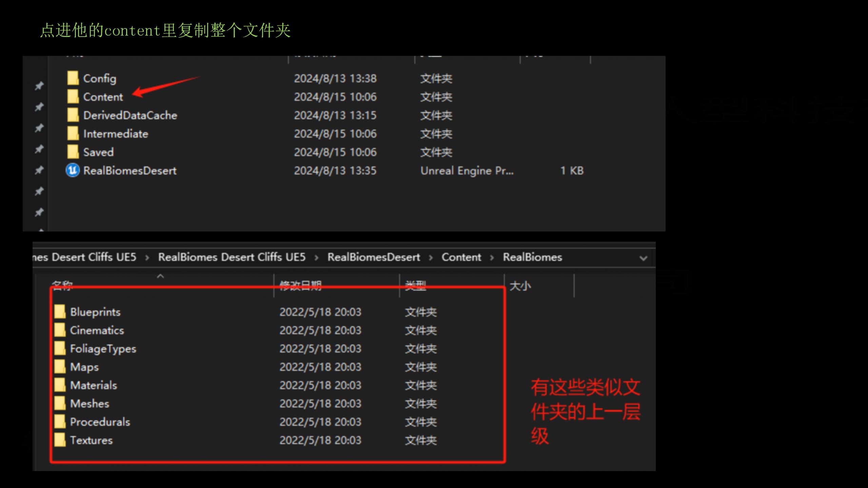868x488 pixels.
Task: Click Config date 2024/8/13 13:38
Action: coord(335,79)
